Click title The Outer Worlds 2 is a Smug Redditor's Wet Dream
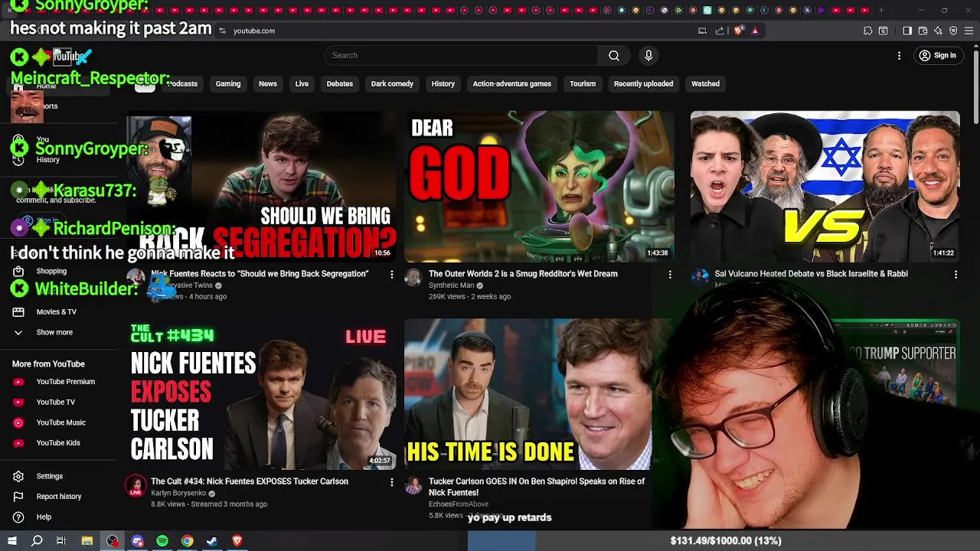This screenshot has width=980, height=551. (523, 274)
